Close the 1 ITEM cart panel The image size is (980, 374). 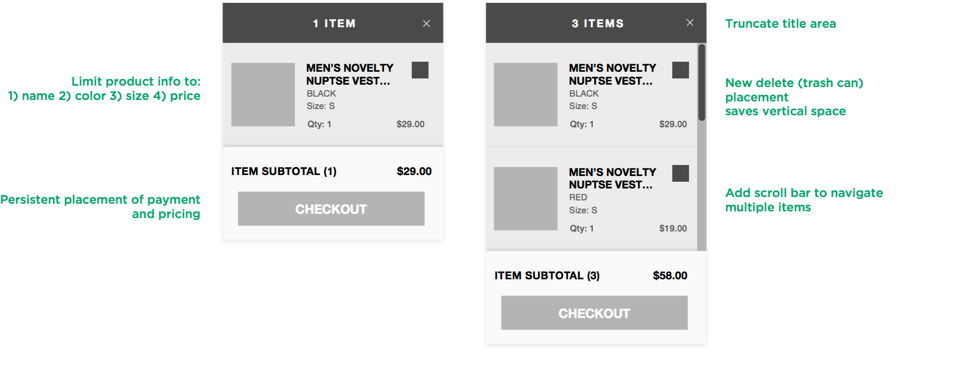click(x=426, y=23)
